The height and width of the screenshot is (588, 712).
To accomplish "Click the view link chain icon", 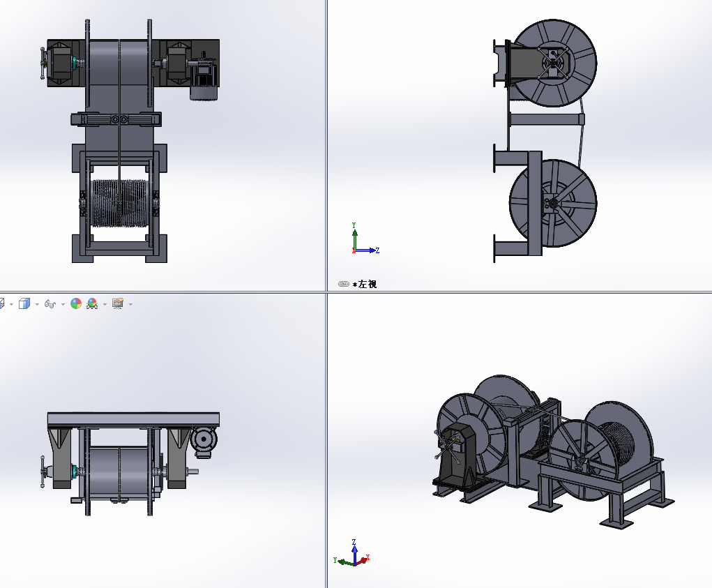I will point(344,285).
